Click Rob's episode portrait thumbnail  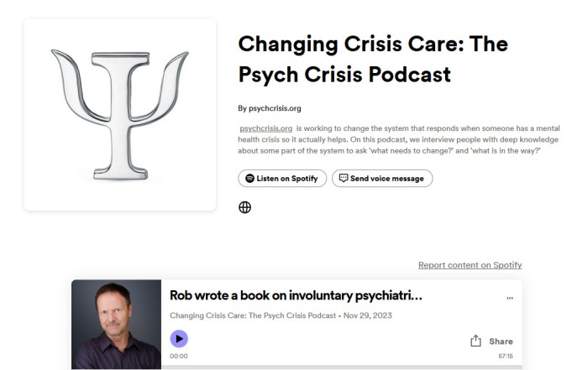coord(116,325)
